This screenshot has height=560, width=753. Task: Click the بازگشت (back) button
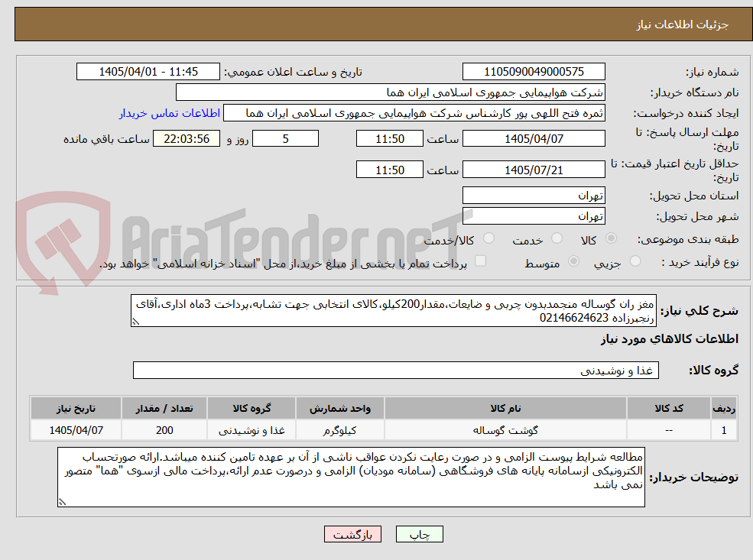click(352, 534)
